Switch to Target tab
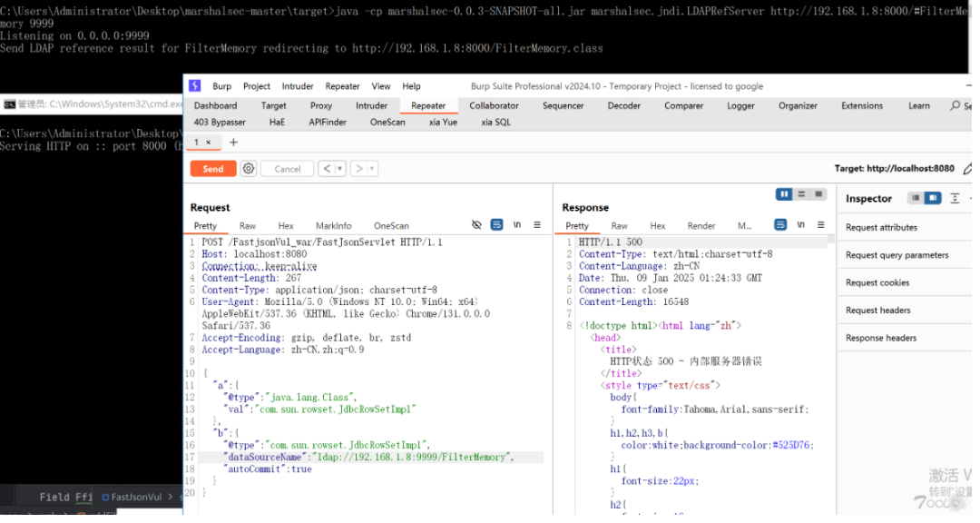980x523 pixels. tap(274, 105)
